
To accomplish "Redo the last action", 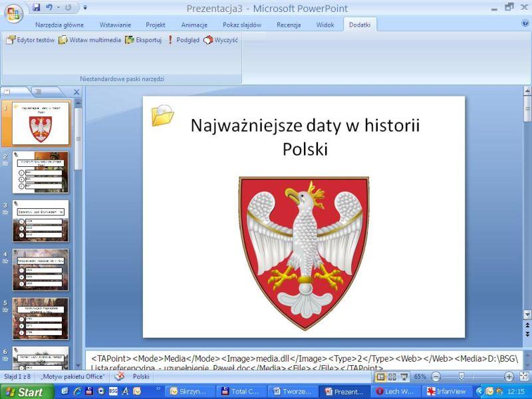I will (x=68, y=7).
